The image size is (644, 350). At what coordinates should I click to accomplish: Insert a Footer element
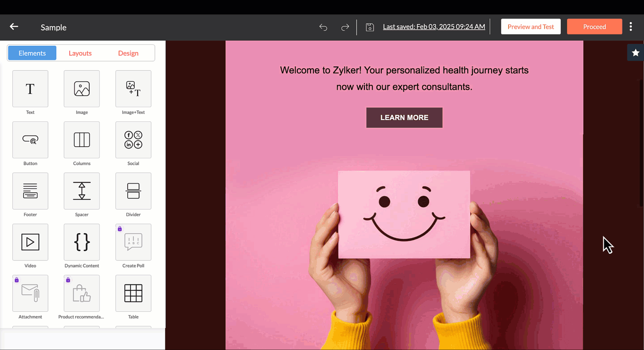click(x=30, y=191)
